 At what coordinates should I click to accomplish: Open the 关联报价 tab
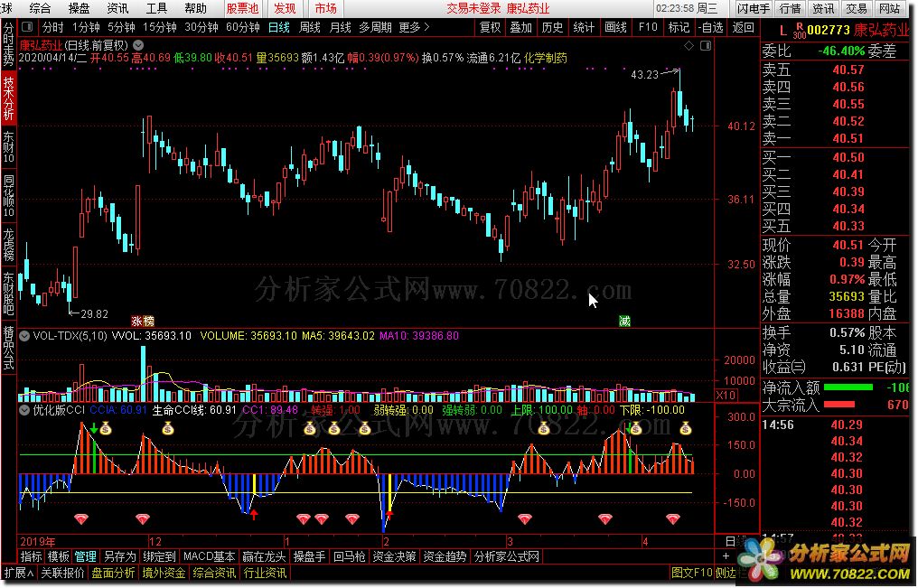[62, 573]
